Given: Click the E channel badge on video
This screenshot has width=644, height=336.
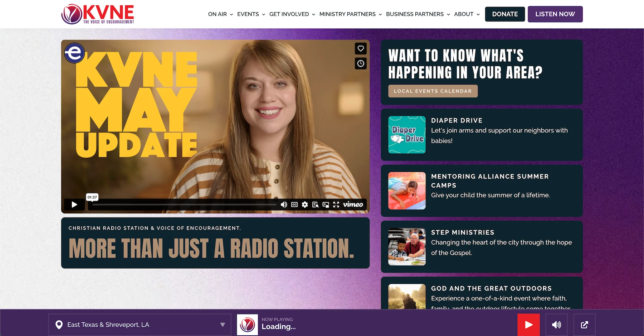Looking at the screenshot, I should pyautogui.click(x=74, y=53).
